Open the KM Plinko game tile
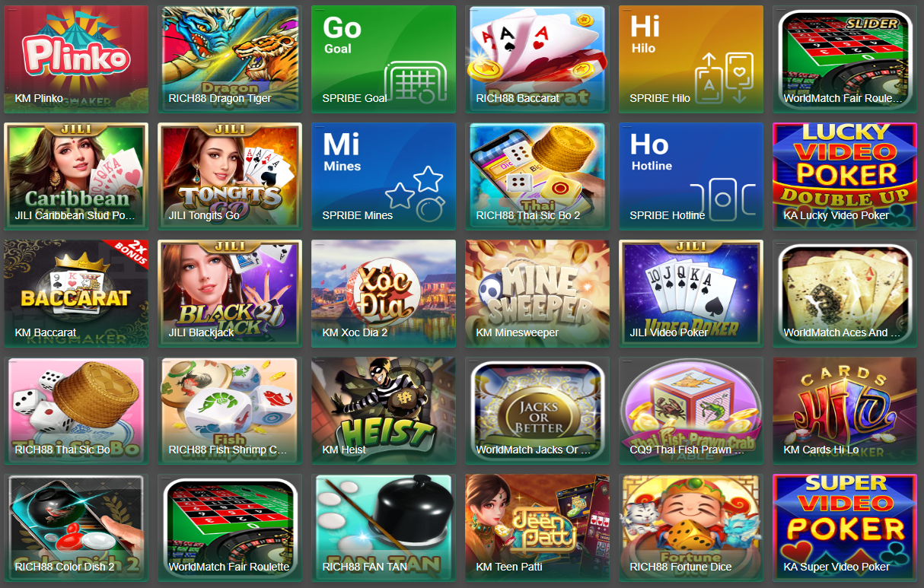924x588 pixels. coord(75,59)
